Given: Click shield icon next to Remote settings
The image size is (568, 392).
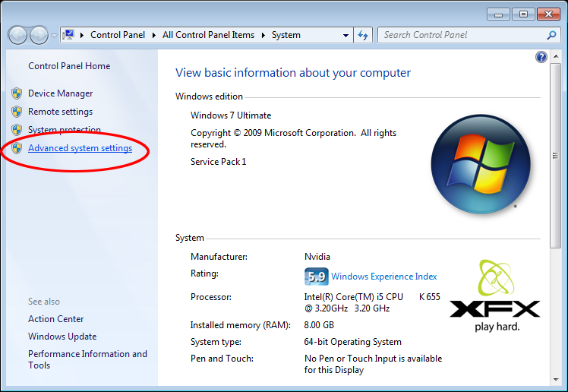Looking at the screenshot, I should click(x=17, y=112).
